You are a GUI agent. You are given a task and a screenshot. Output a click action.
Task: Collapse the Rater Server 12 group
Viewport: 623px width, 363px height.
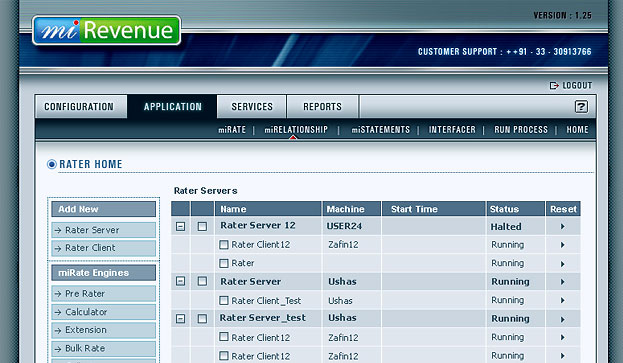(180, 226)
